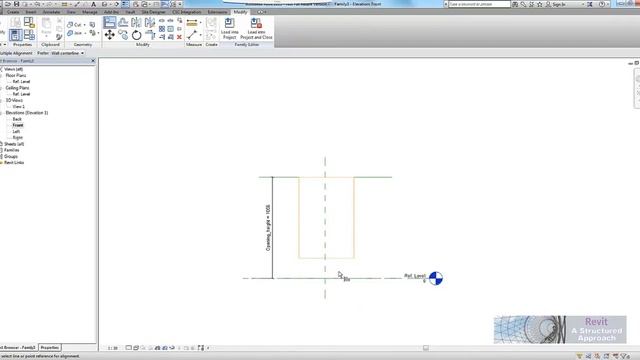640x360 pixels.
Task: Collapse the Floor Plans tree node
Action: pos(2,76)
